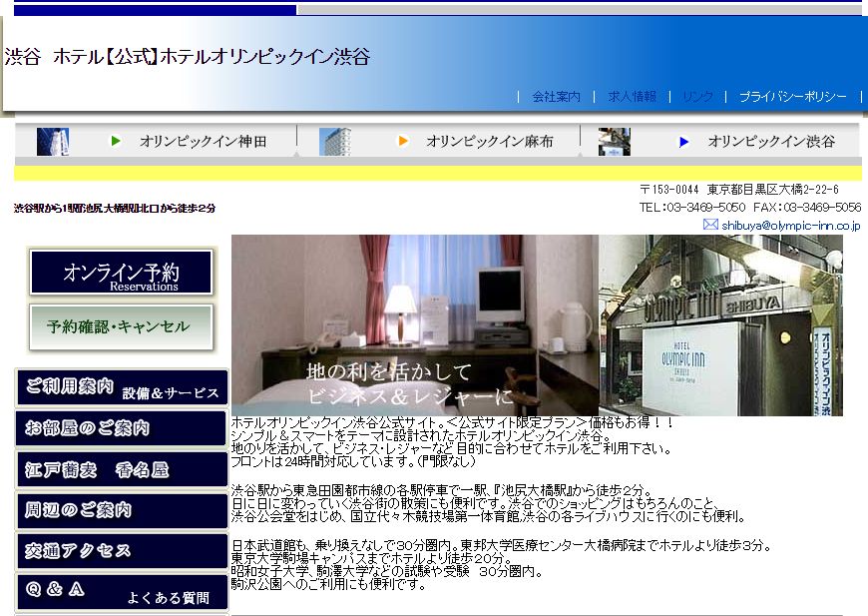Open 予約確認・キャンセル button

[x=122, y=327]
